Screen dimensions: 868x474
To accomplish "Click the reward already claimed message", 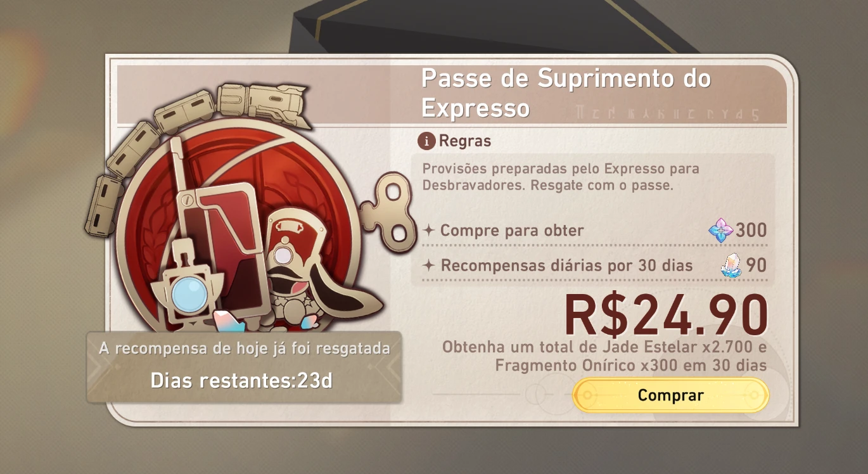I will pyautogui.click(x=244, y=348).
